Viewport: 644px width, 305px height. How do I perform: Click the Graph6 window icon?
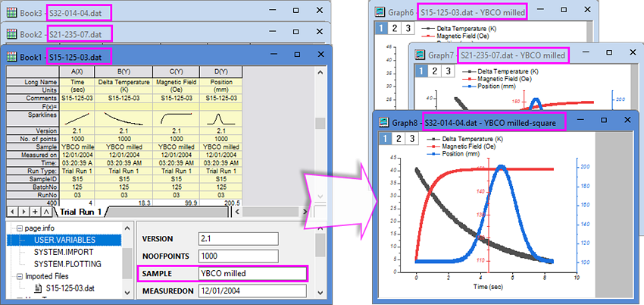(x=380, y=11)
